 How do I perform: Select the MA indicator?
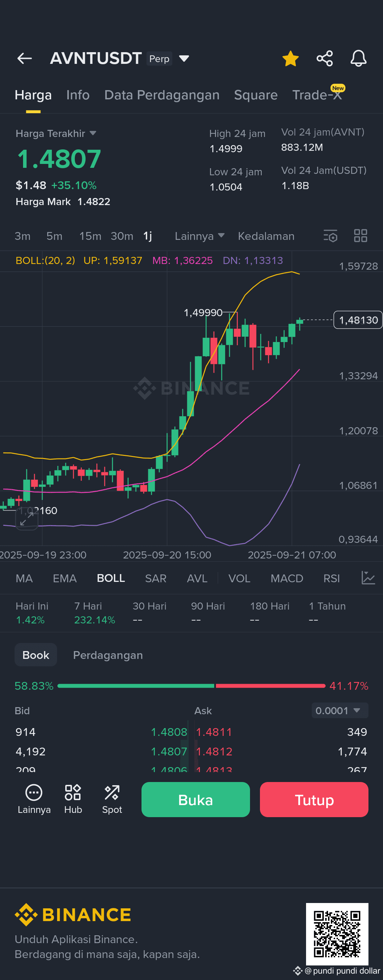tap(24, 578)
